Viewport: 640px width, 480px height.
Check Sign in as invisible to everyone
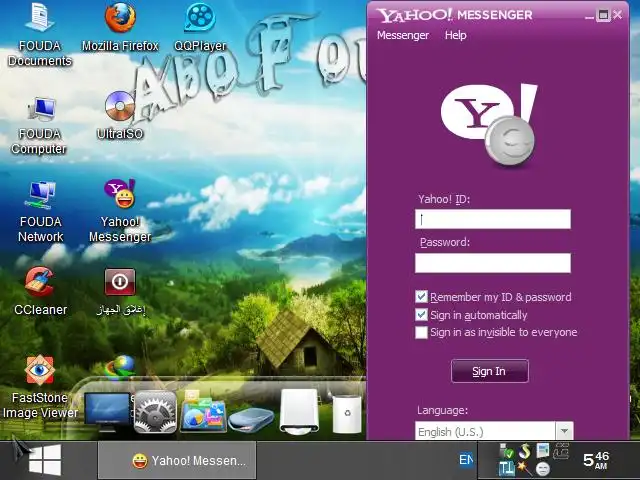coord(421,332)
